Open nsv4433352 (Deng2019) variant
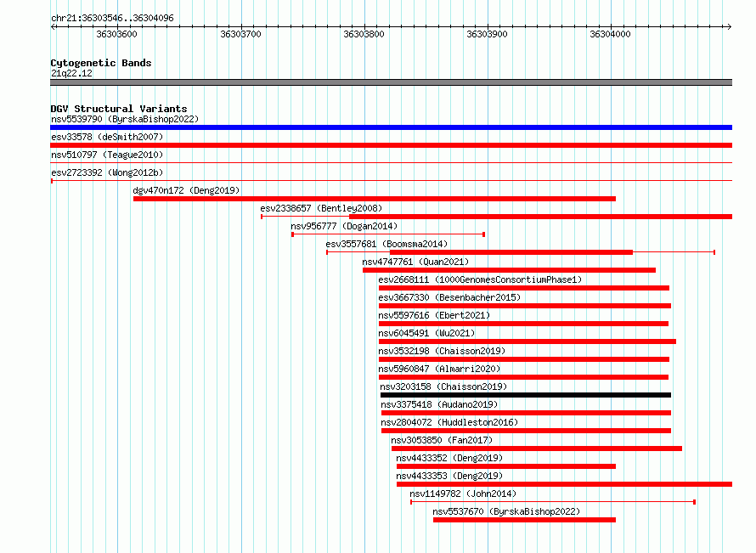756x553 pixels. click(449, 458)
